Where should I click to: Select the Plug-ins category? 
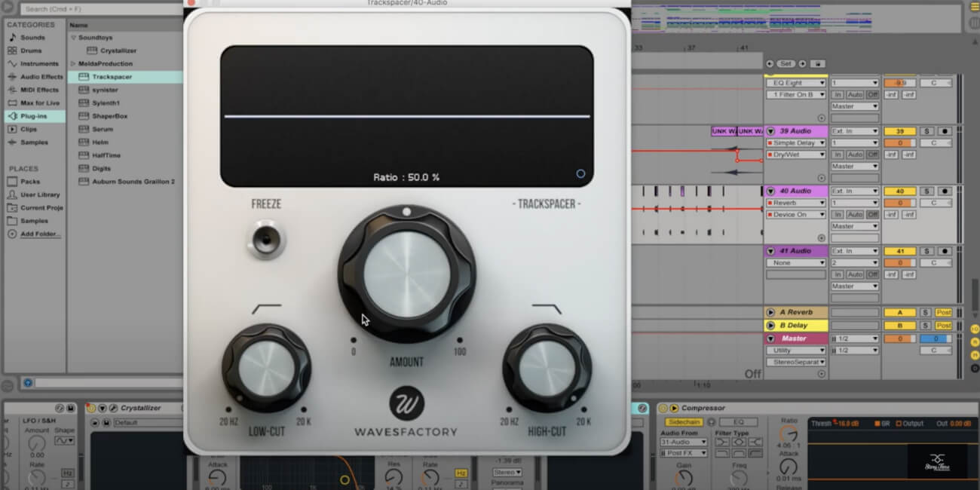(34, 116)
